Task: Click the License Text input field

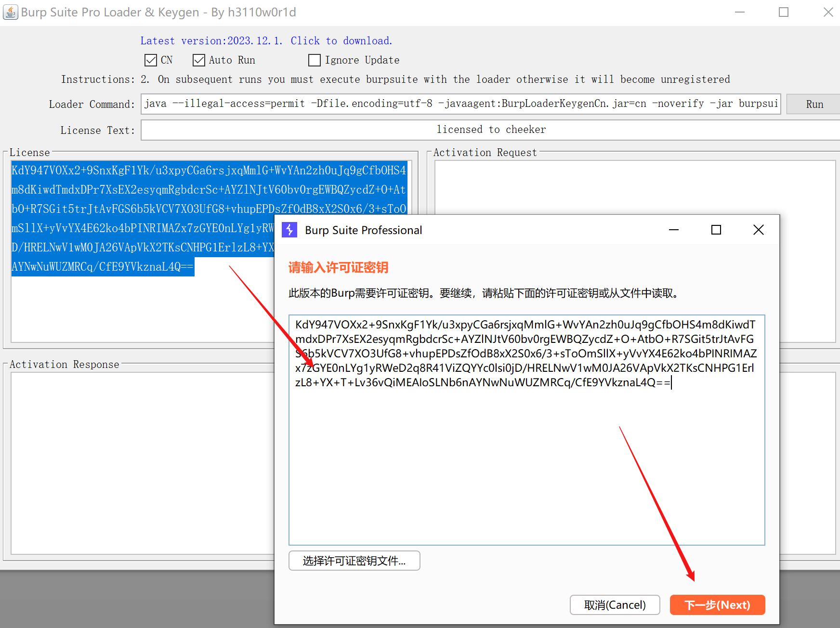Action: (490, 130)
